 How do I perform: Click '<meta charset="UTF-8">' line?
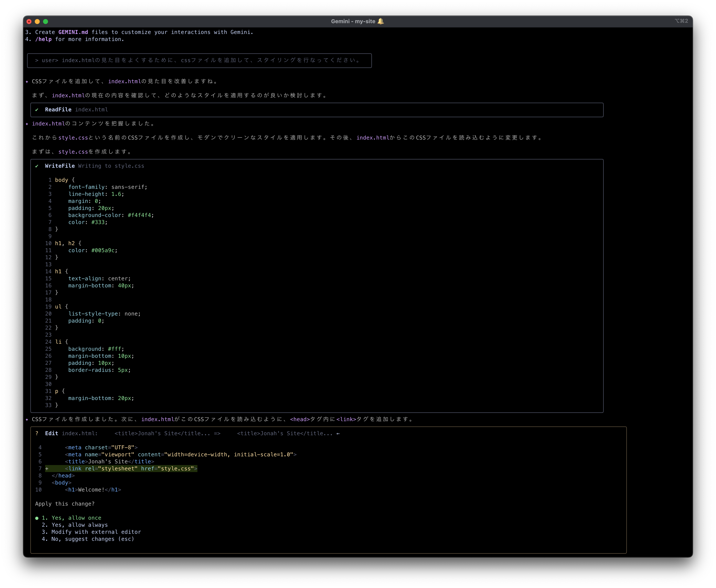pos(101,447)
